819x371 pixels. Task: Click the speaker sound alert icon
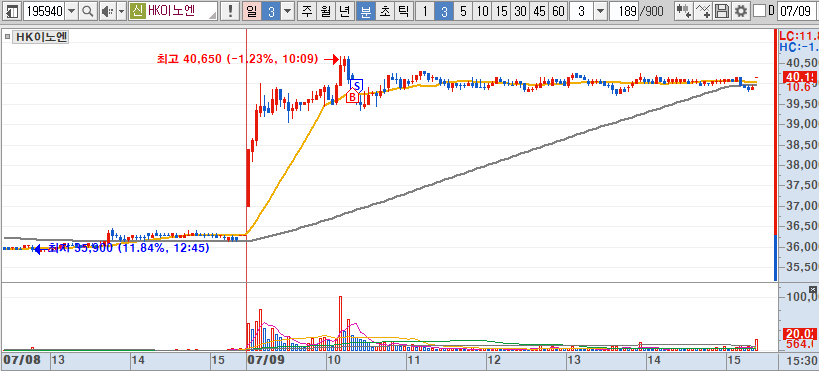click(x=107, y=11)
